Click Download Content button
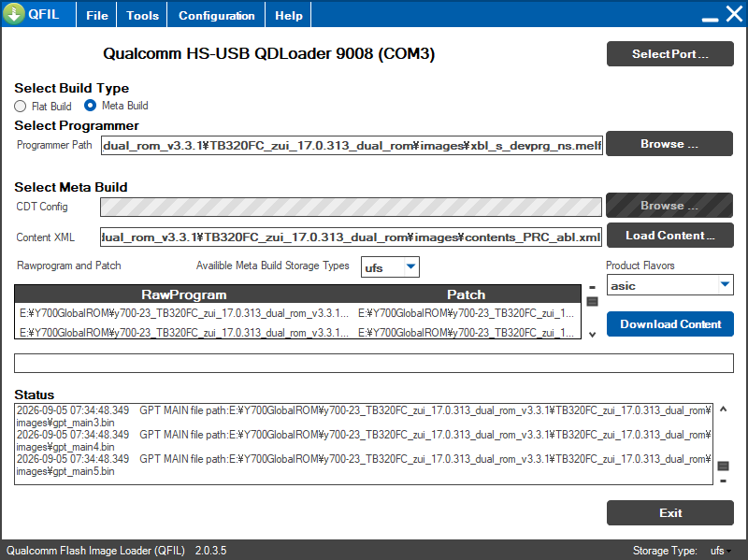The height and width of the screenshot is (560, 748). (669, 323)
